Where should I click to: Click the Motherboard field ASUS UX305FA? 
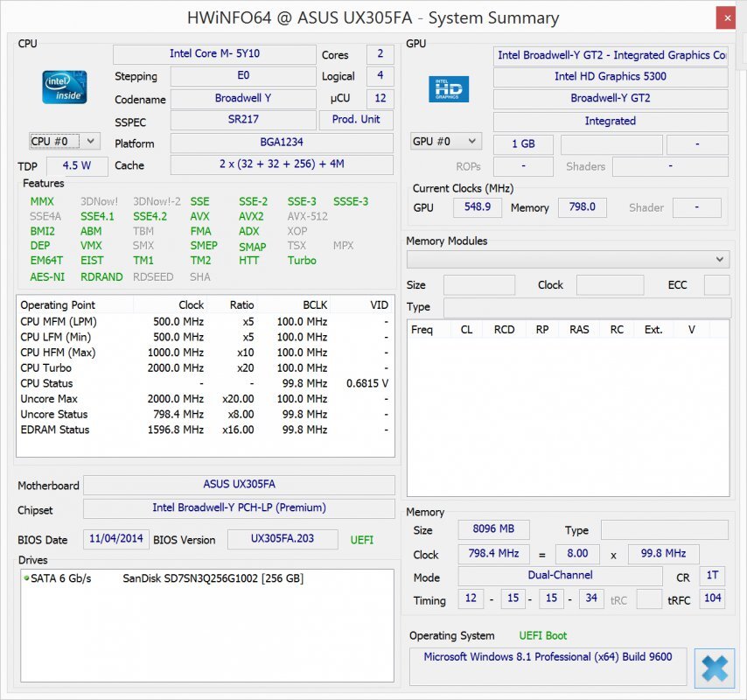pos(239,485)
